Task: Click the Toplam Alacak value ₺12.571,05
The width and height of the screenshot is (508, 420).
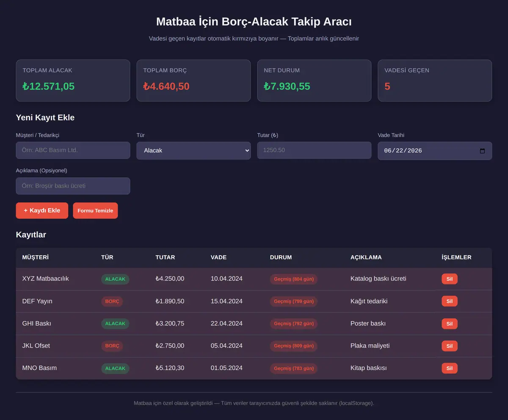Action: (x=49, y=86)
